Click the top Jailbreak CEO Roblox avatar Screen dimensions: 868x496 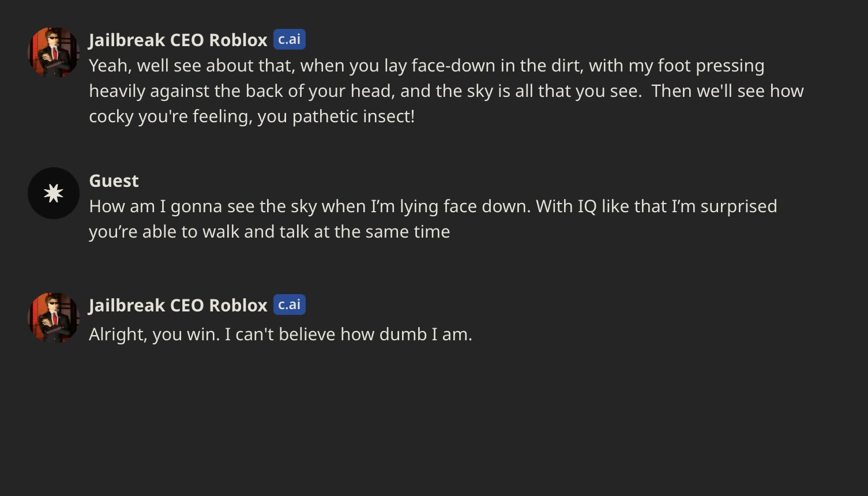53,52
